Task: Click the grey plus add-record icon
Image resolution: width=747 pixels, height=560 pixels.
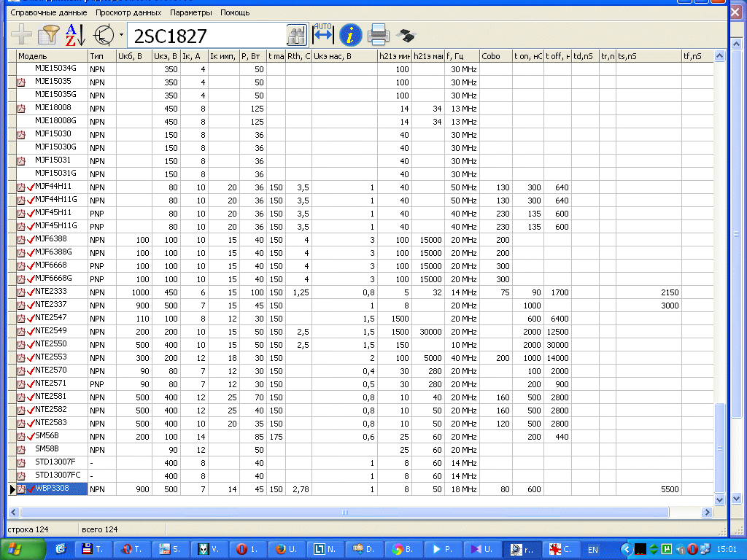Action: point(20,35)
